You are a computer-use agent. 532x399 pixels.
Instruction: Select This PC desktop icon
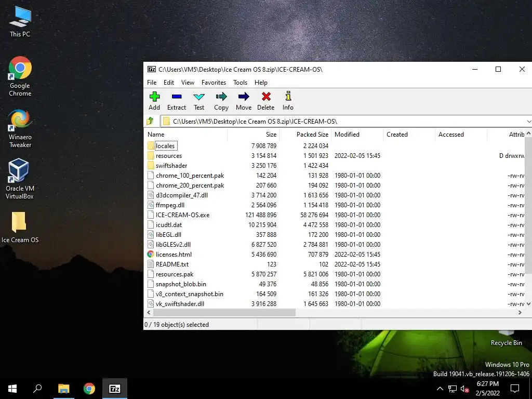coord(20,21)
